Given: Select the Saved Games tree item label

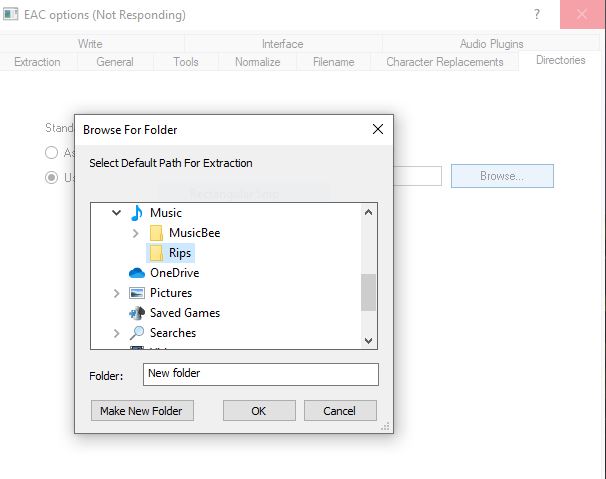Looking at the screenshot, I should point(185,313).
